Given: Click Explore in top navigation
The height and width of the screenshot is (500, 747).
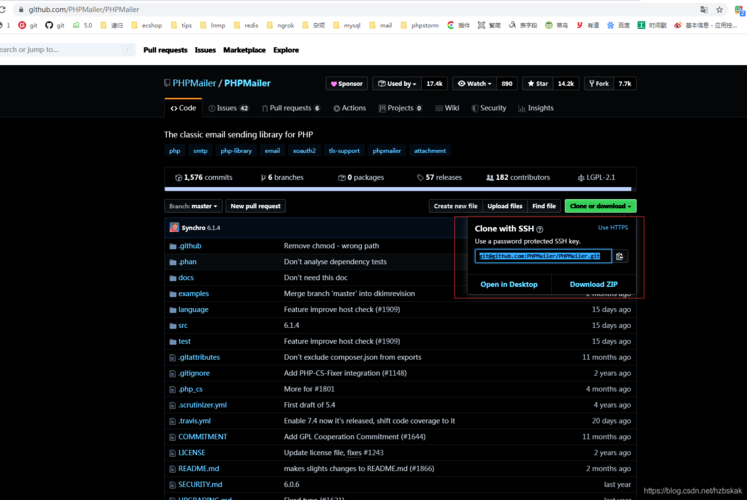Looking at the screenshot, I should tap(286, 50).
